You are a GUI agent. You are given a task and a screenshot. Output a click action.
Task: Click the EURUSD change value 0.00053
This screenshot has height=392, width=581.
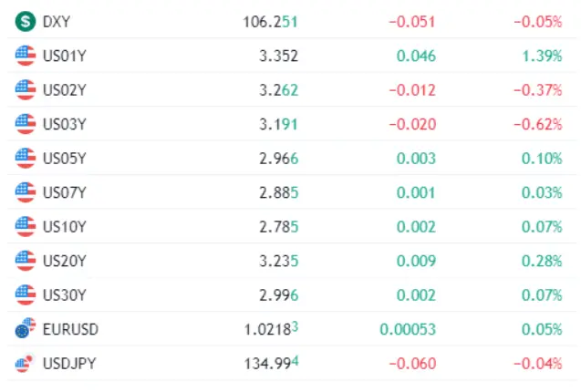pos(408,329)
